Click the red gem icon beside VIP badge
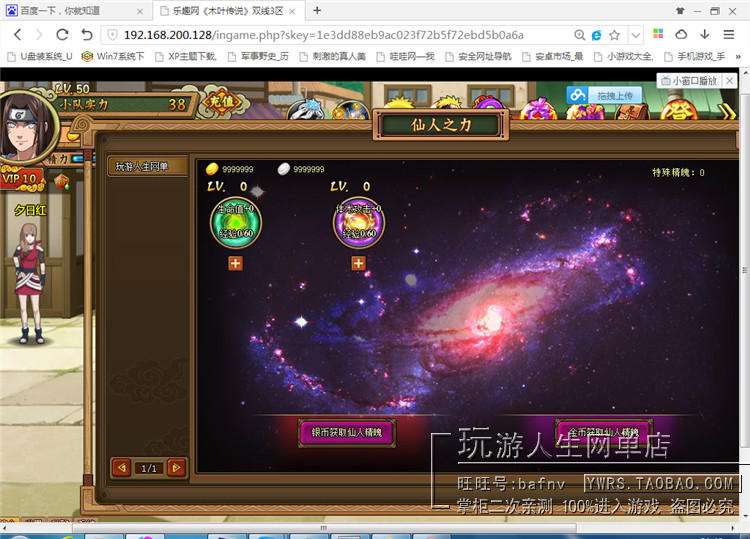 [62, 182]
